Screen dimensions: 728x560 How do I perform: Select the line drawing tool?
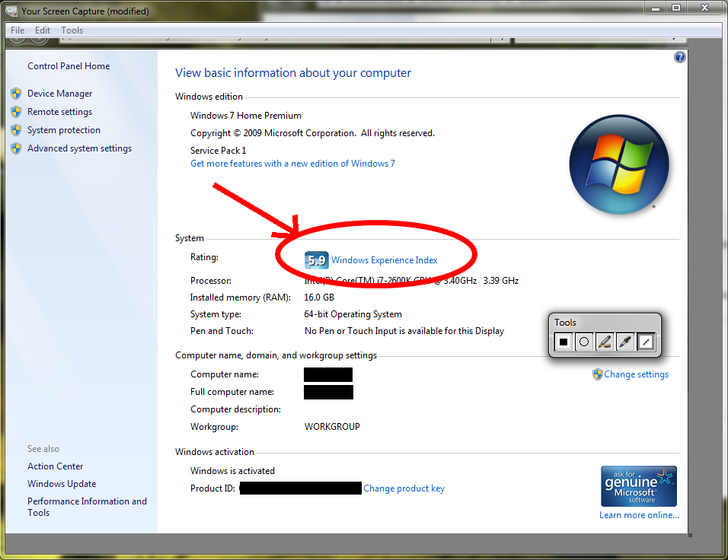[x=646, y=342]
